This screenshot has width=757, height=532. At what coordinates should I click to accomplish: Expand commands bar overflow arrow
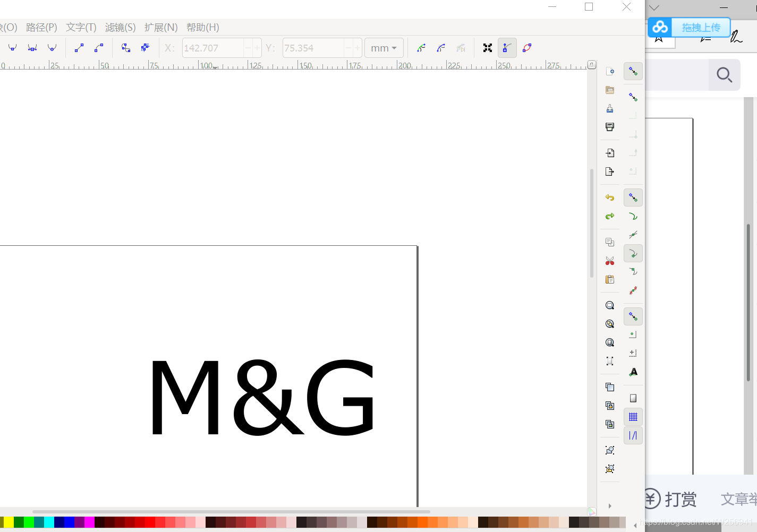click(x=610, y=506)
